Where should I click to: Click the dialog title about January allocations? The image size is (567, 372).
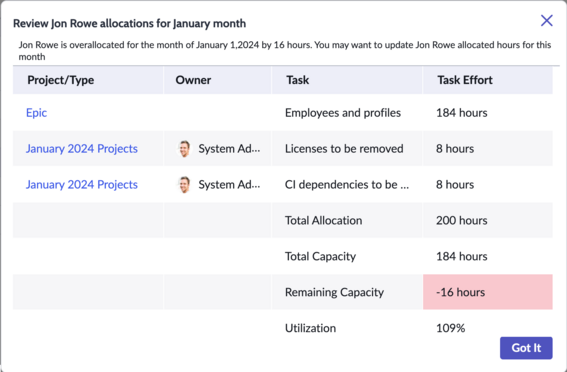[x=129, y=23]
